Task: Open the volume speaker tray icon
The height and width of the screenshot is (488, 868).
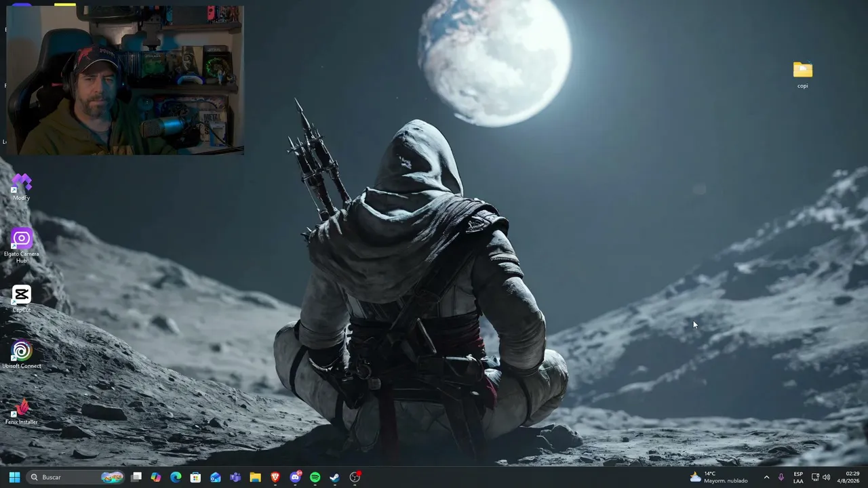Action: [826, 477]
